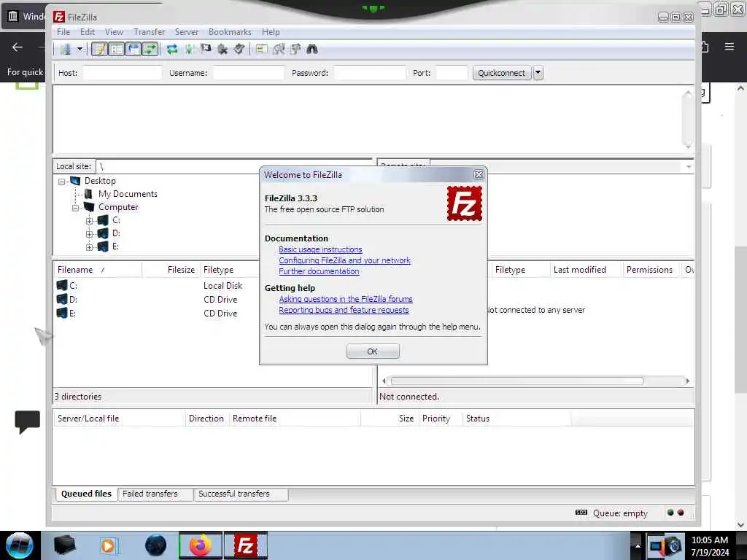Click the Port input field

452,73
